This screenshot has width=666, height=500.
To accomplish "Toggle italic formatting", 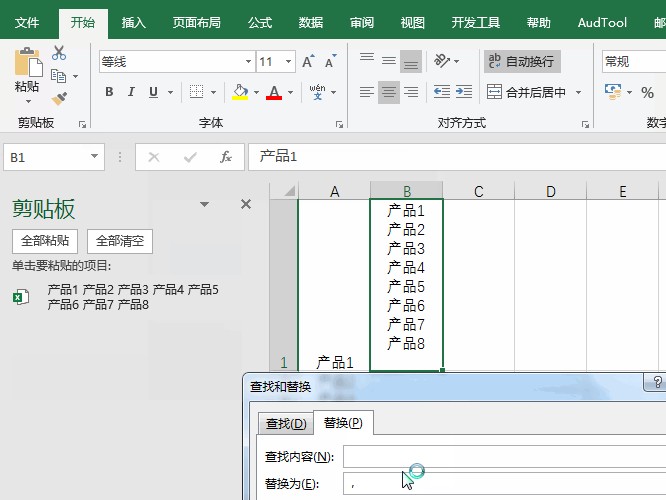I will pyautogui.click(x=132, y=92).
